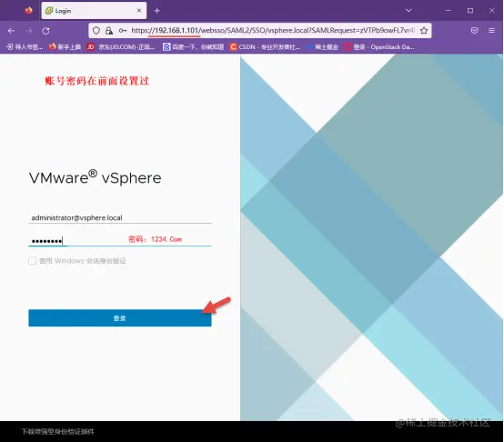Click the Firefox logo icon in title bar
The image size is (504, 442).
click(x=28, y=10)
